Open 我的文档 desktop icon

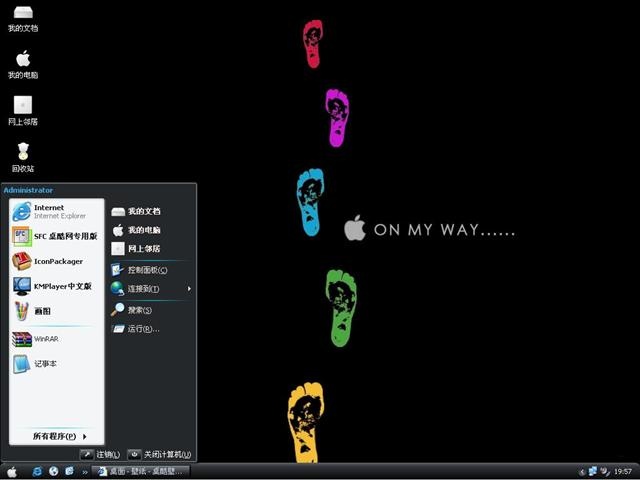[x=23, y=20]
